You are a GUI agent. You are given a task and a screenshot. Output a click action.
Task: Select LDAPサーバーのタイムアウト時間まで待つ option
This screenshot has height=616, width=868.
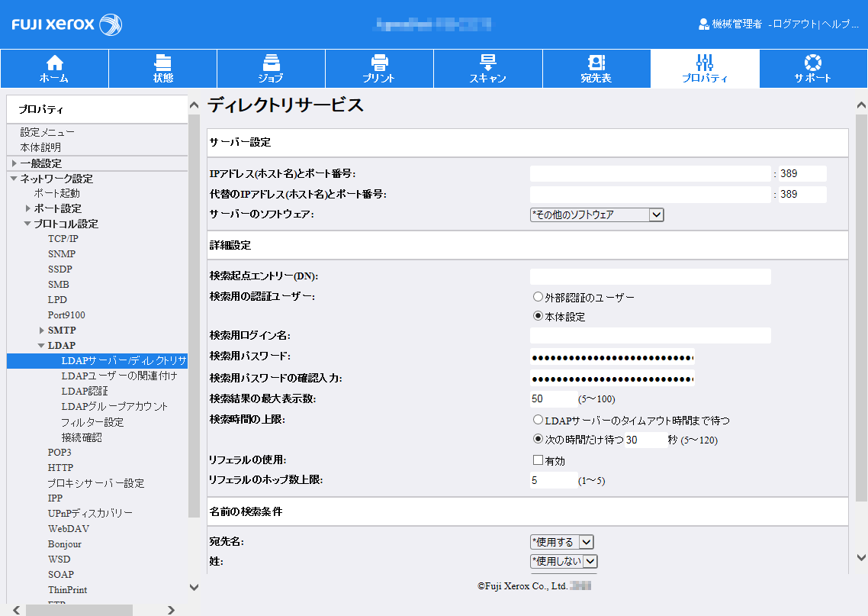pos(538,420)
